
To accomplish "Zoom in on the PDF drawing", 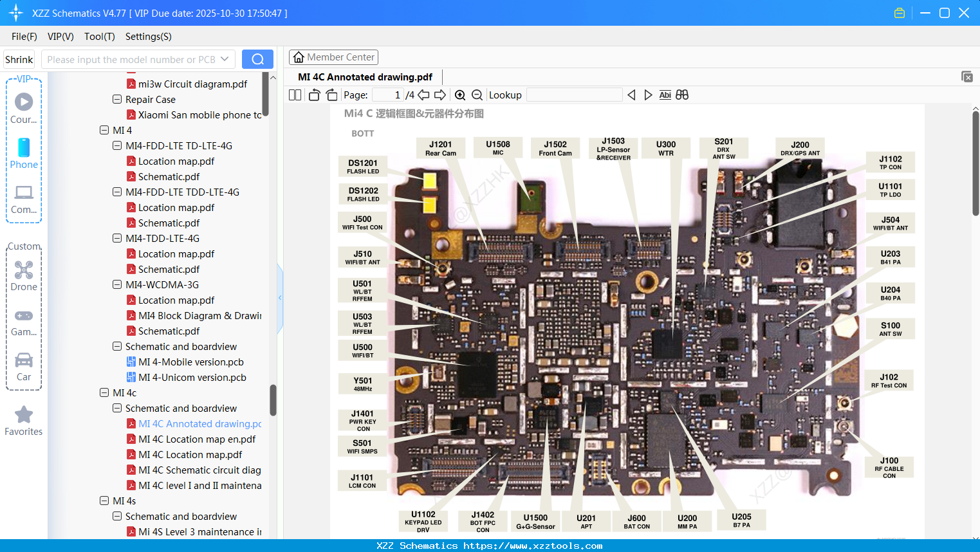I will (x=461, y=95).
